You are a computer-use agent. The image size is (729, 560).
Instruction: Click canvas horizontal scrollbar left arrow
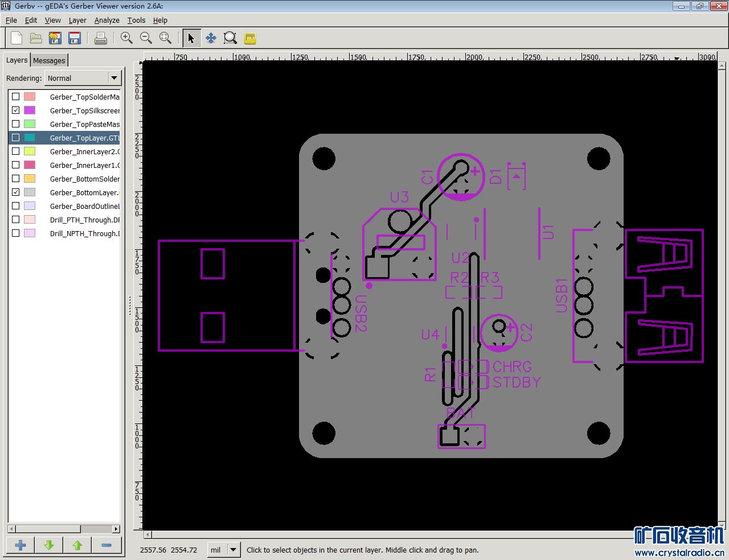(x=148, y=534)
